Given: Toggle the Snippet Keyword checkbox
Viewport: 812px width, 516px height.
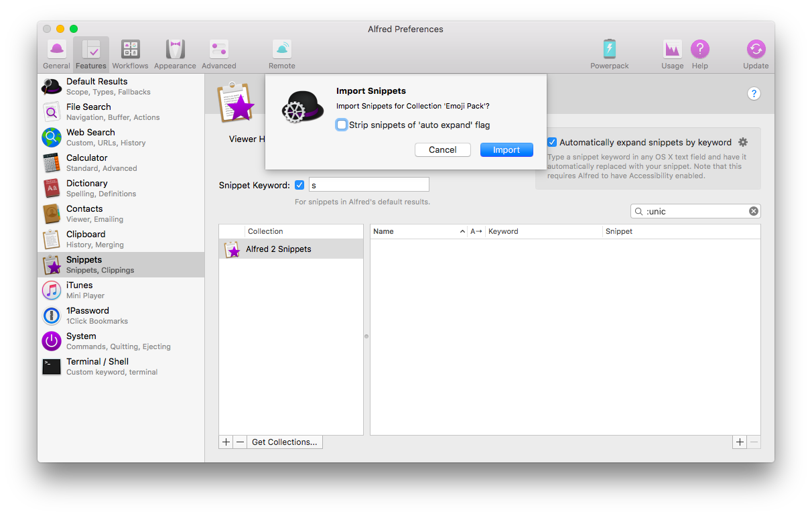Looking at the screenshot, I should tap(299, 185).
